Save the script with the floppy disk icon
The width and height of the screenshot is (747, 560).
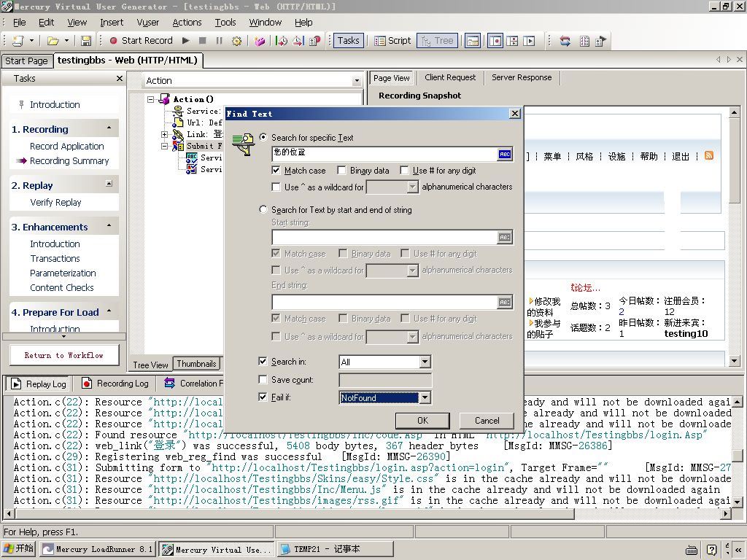(86, 41)
